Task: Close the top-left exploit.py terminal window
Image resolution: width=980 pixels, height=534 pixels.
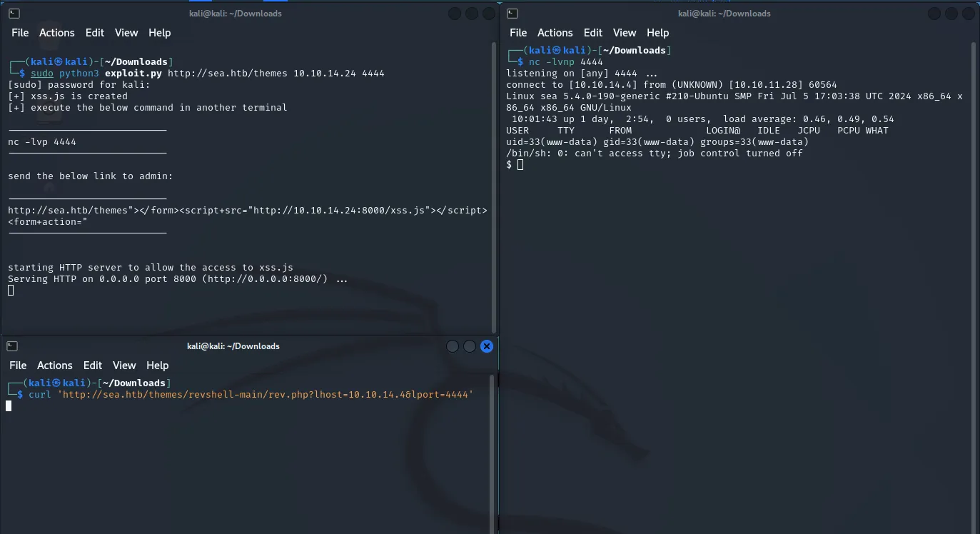Action: point(489,14)
